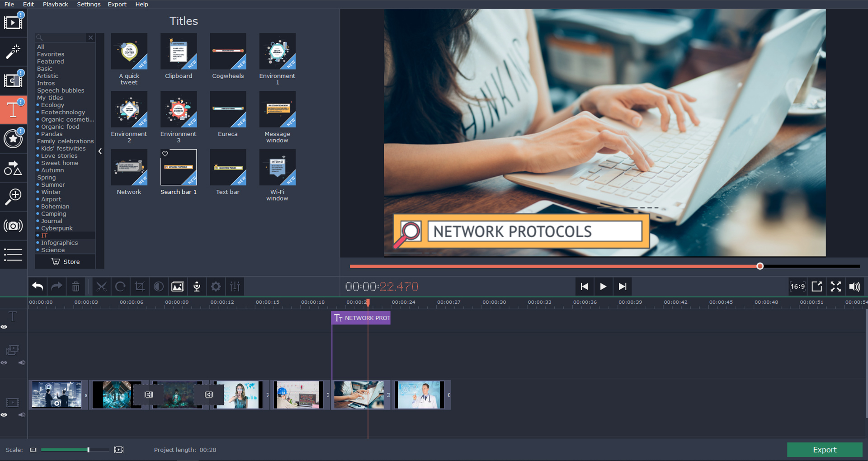Collapse the Titles category list panel
This screenshot has height=461, width=868.
100,151
